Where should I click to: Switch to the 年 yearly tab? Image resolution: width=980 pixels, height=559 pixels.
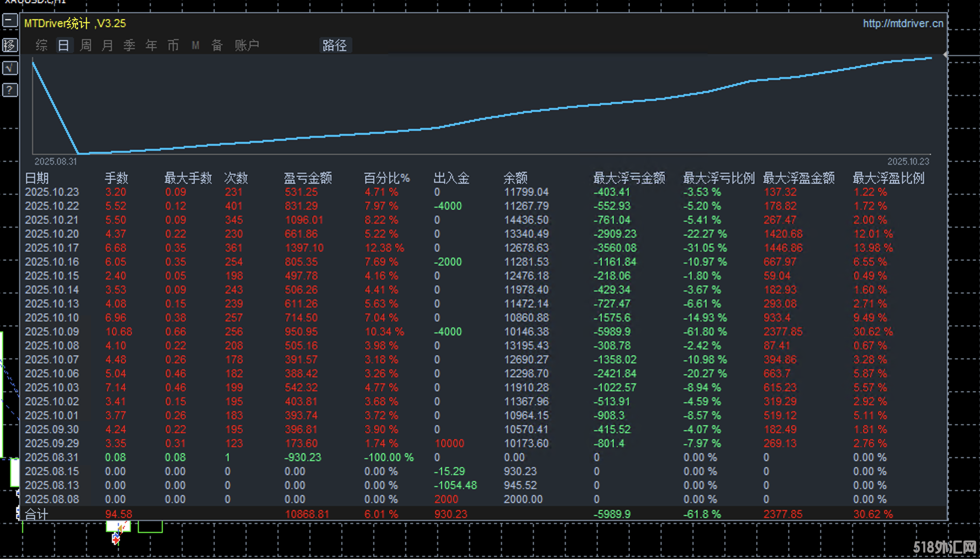point(151,45)
